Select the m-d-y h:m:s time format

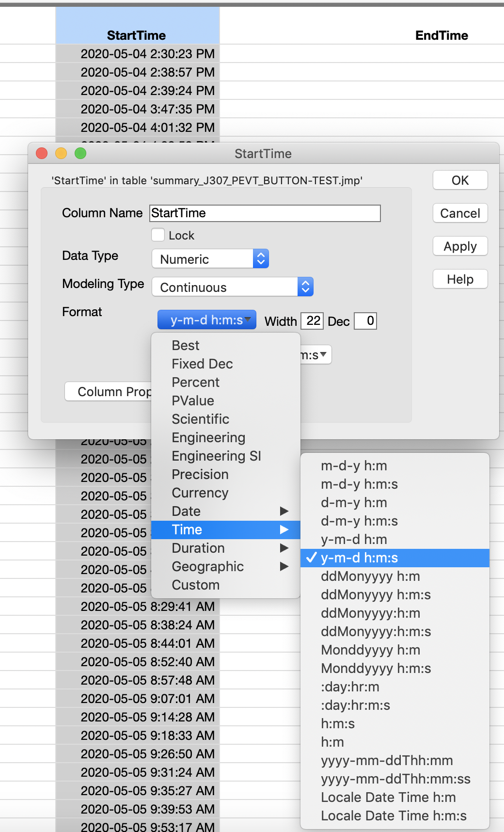click(x=359, y=484)
